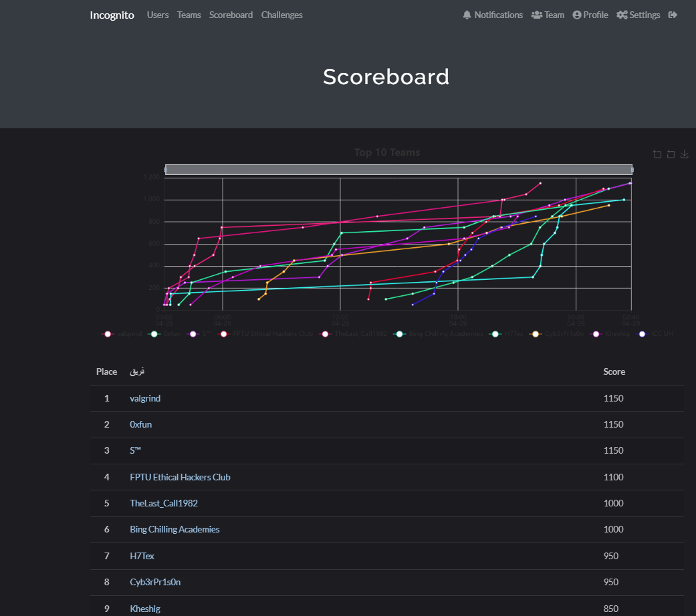
Task: View FPTU Ethical Hackers Club details
Action: [x=180, y=476]
